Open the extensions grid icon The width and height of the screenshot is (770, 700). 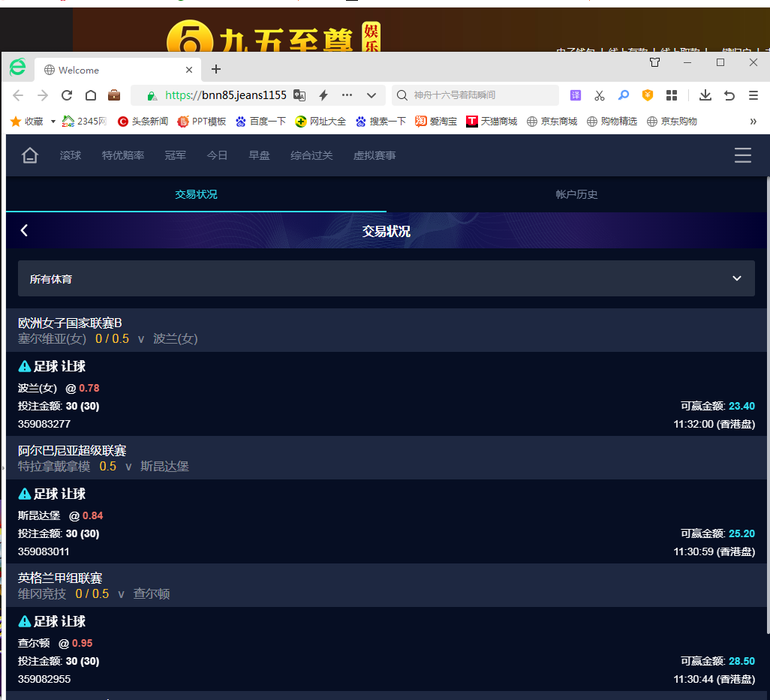[x=672, y=95]
